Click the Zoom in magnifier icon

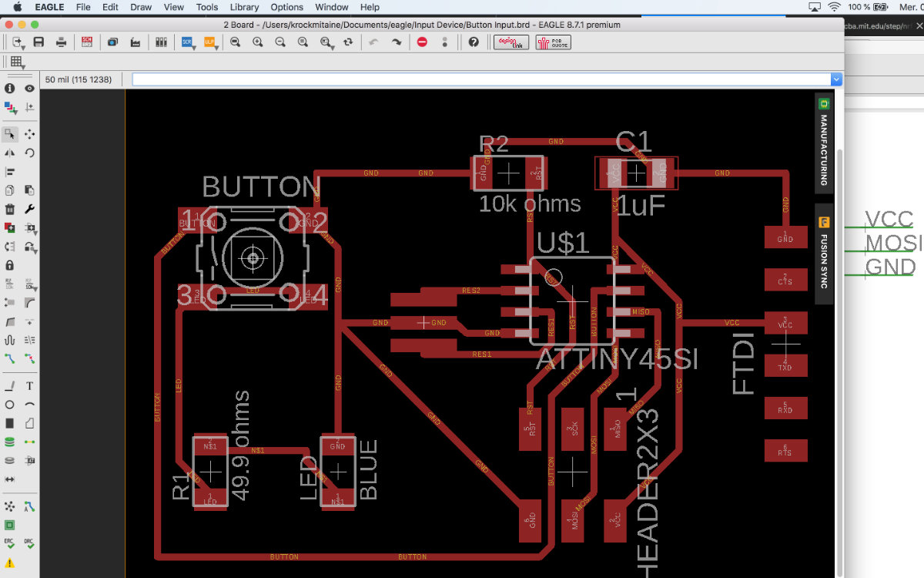pyautogui.click(x=258, y=42)
